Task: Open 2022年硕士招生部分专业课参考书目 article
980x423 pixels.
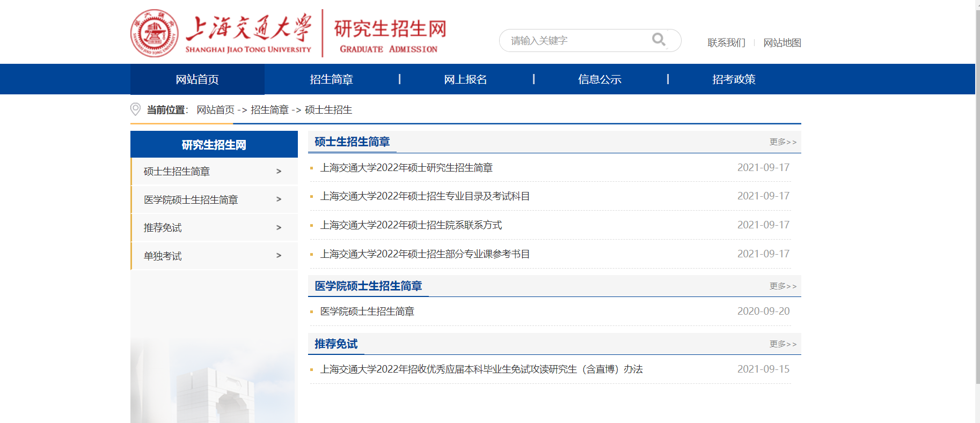Action: pyautogui.click(x=425, y=254)
